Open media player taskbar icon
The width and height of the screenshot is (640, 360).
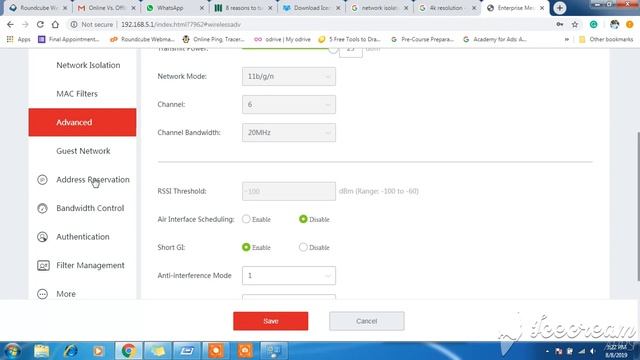(x=98, y=351)
